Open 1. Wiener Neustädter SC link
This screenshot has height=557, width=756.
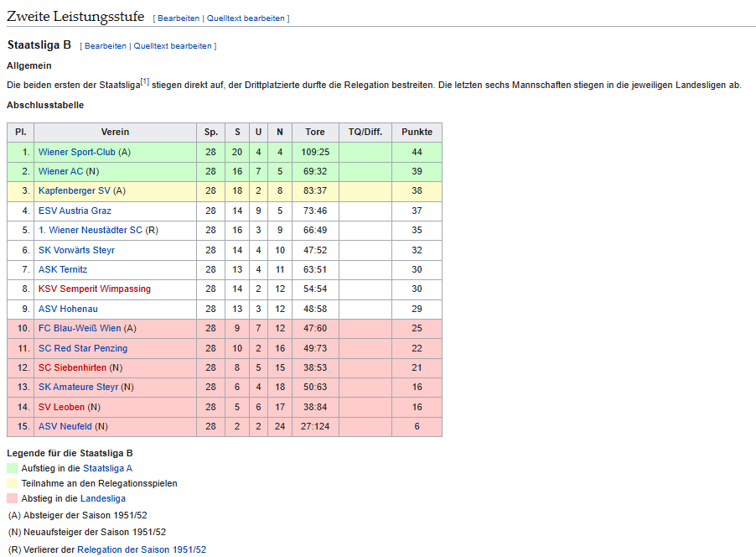click(91, 230)
